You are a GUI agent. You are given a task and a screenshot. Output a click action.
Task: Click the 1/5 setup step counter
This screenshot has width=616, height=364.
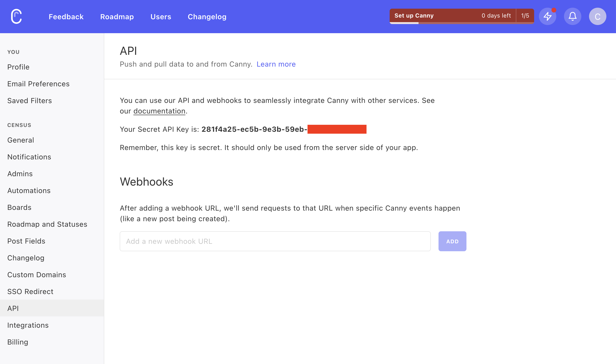click(x=525, y=16)
